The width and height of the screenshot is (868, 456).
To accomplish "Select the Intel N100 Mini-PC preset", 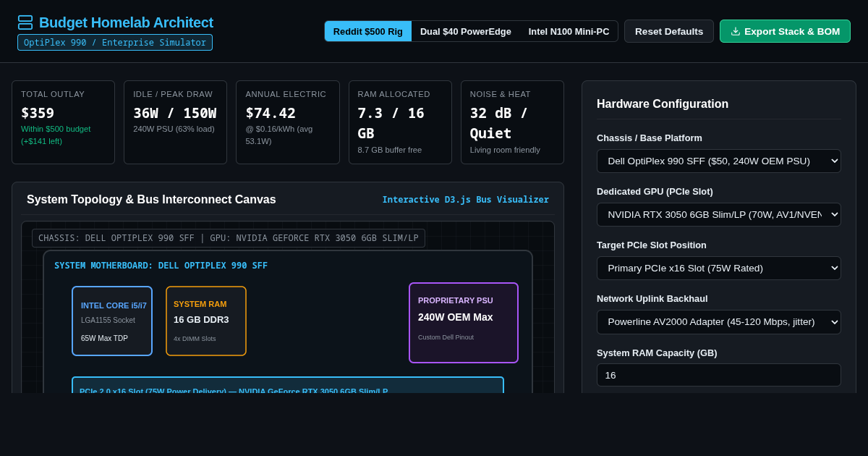I will tap(569, 31).
